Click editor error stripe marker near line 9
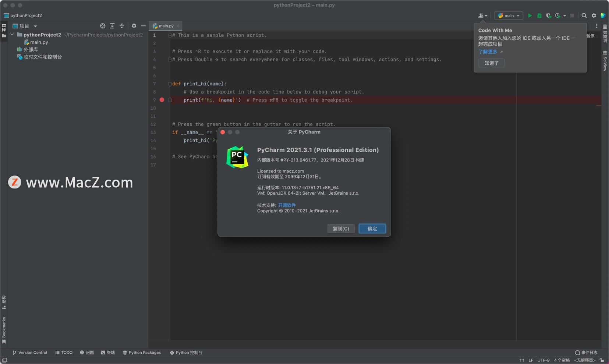 (599, 106)
